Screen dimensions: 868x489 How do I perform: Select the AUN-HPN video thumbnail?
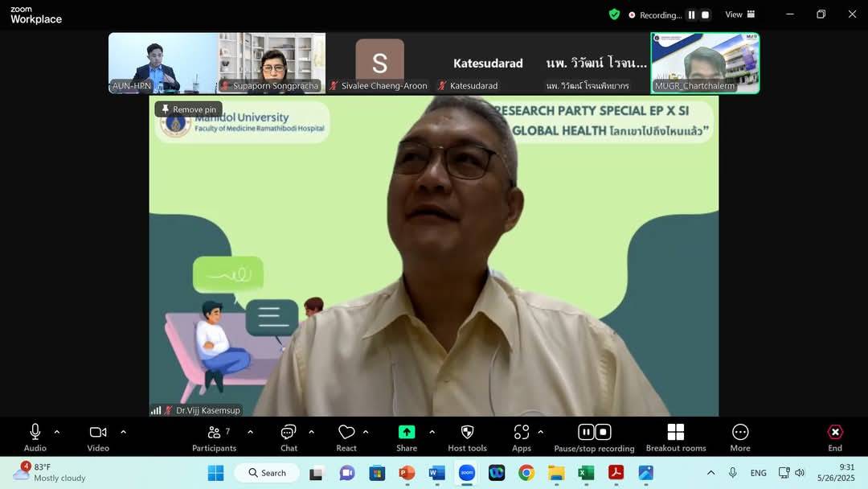pos(162,63)
